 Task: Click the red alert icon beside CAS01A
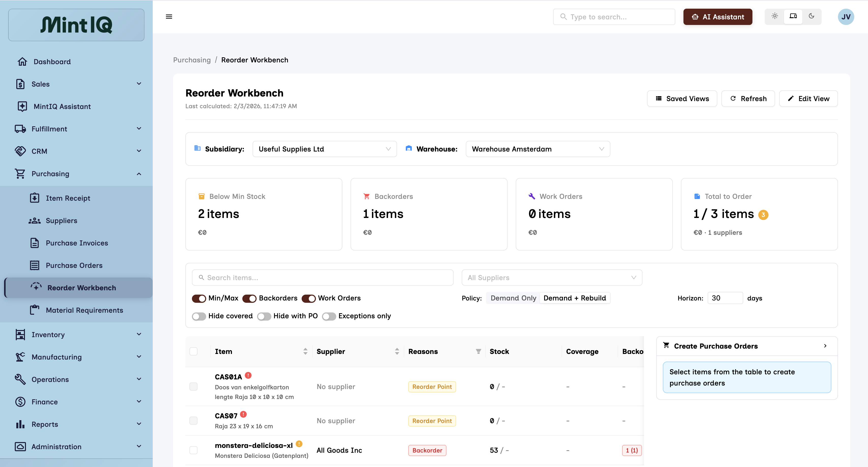pos(248,375)
